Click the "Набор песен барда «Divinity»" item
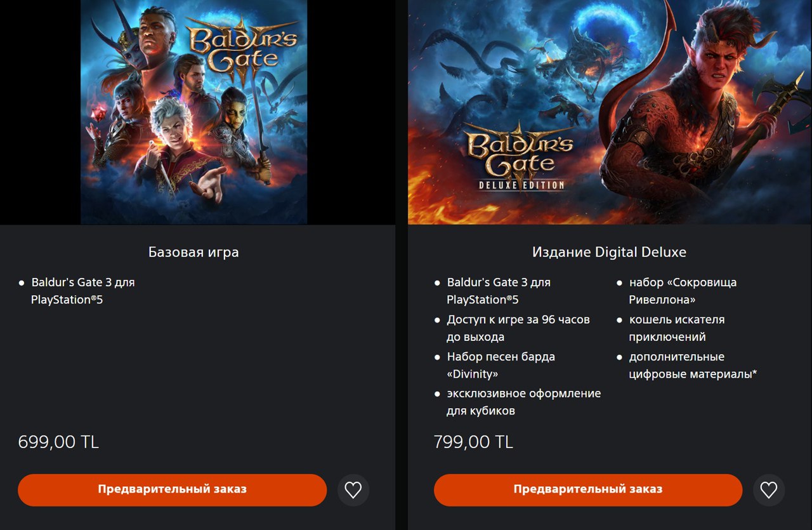 (501, 365)
